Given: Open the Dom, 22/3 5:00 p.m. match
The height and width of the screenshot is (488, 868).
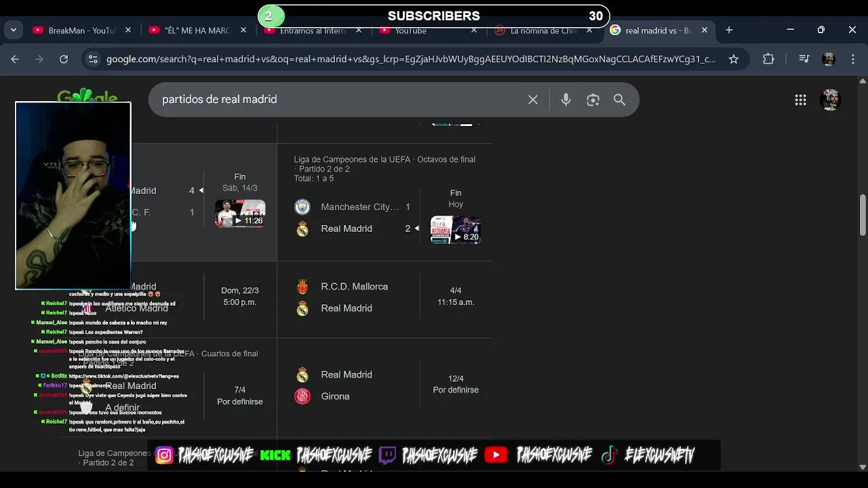Looking at the screenshot, I should (239, 296).
